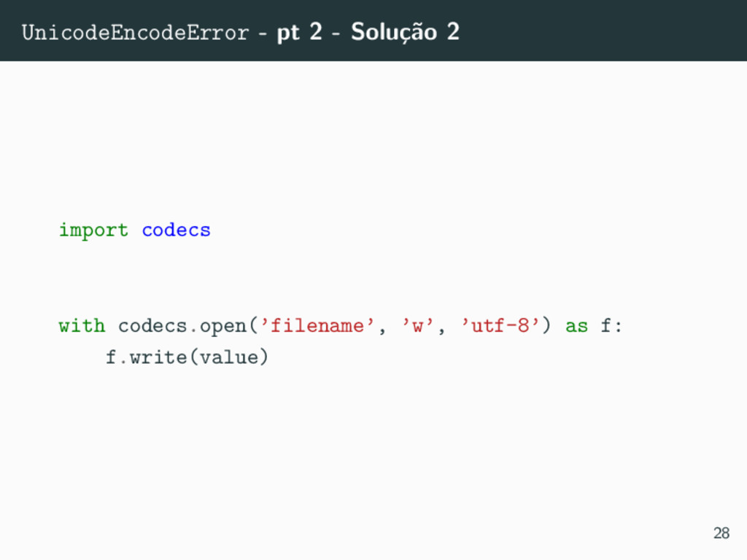Click the green 'import' keyword
Viewport: 747px width, 560px height.
pos(93,230)
